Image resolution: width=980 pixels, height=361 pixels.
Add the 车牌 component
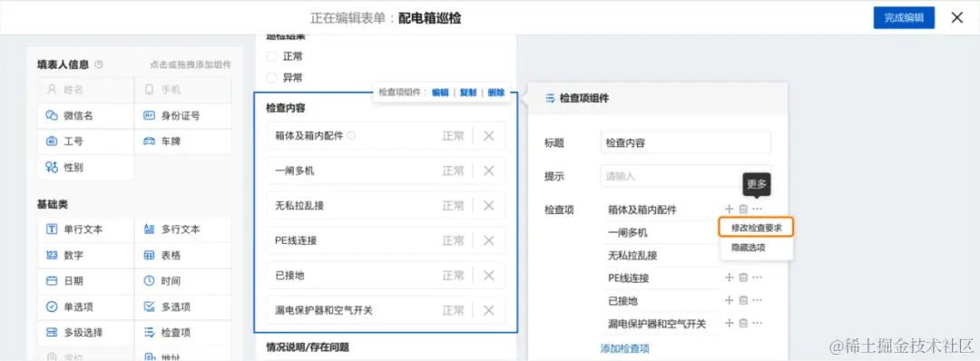click(x=183, y=141)
